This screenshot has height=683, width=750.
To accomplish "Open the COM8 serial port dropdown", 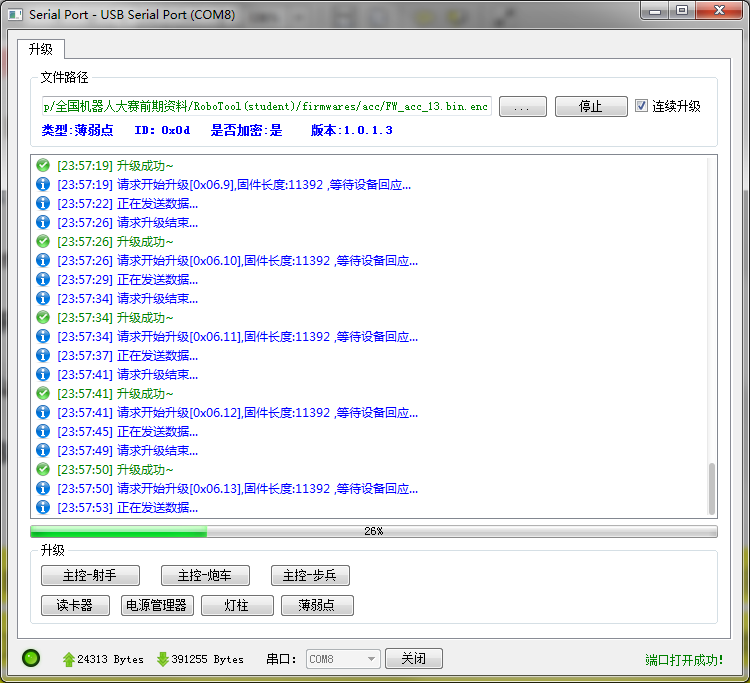I will 343,659.
